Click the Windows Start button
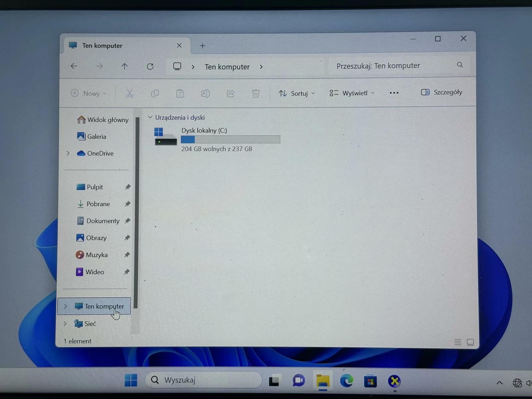Image resolution: width=532 pixels, height=399 pixels. pyautogui.click(x=131, y=380)
